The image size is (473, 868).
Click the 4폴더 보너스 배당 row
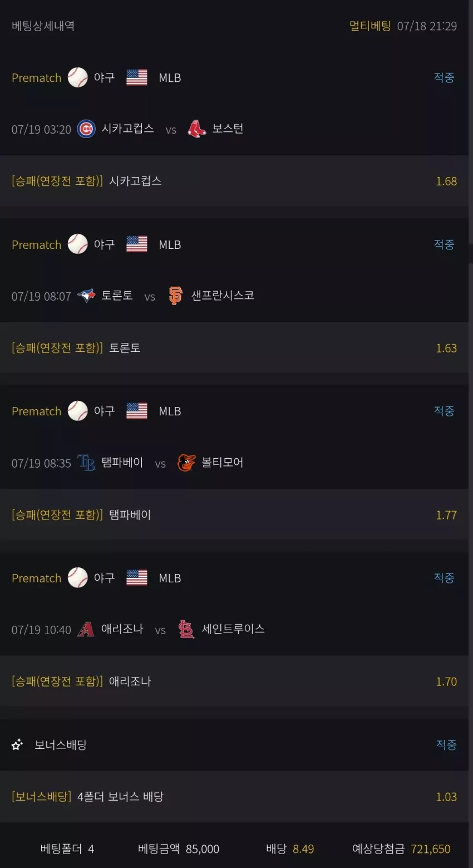click(234, 797)
